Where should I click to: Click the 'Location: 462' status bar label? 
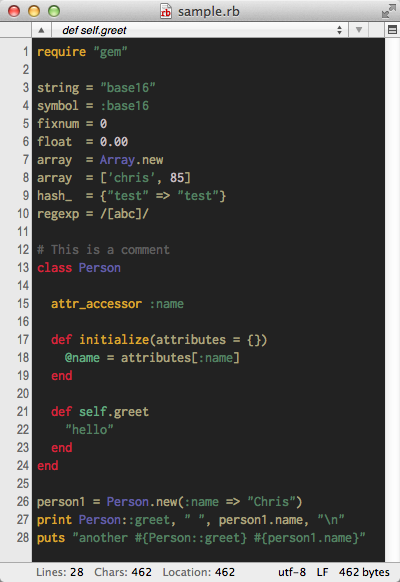(199, 572)
